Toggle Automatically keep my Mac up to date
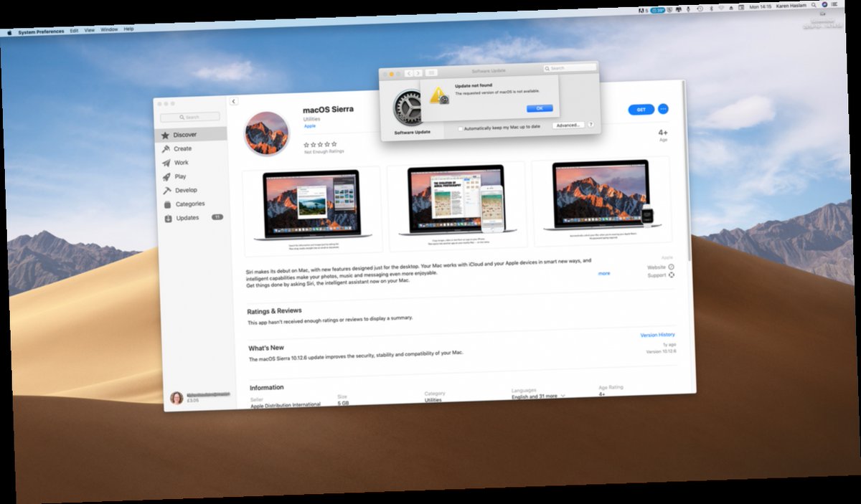Screen dimensions: 861x504 (461, 128)
